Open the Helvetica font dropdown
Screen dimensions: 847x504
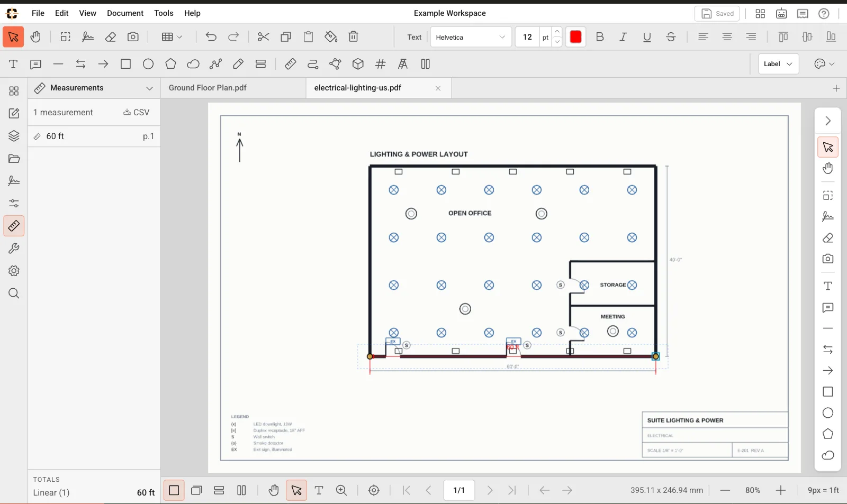(x=471, y=37)
